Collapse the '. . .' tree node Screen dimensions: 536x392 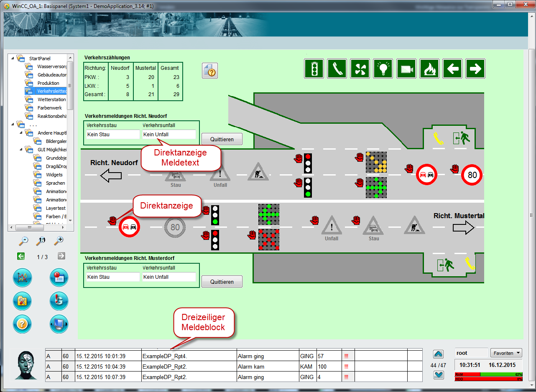(13, 125)
